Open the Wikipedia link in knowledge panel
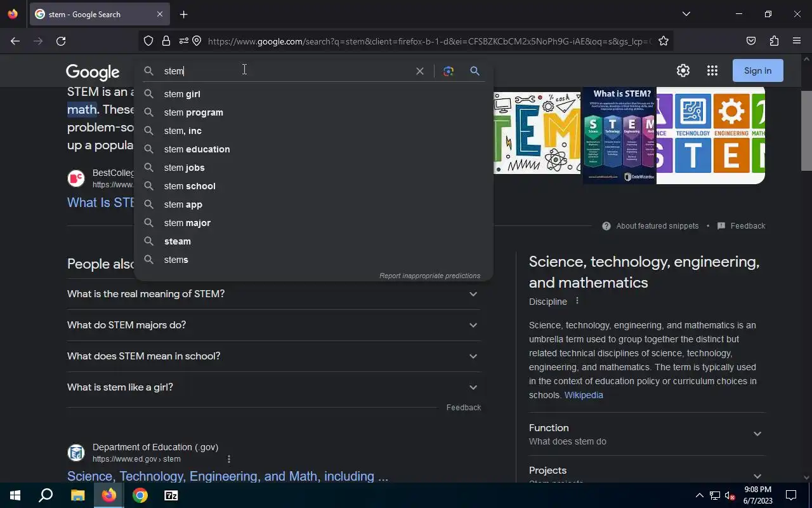This screenshot has width=812, height=508. point(584,395)
